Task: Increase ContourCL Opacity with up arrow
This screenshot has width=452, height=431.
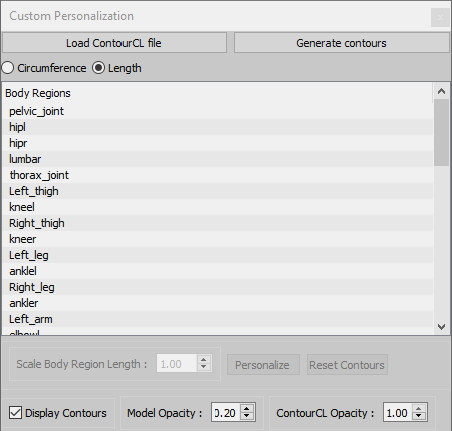Action: (419, 409)
